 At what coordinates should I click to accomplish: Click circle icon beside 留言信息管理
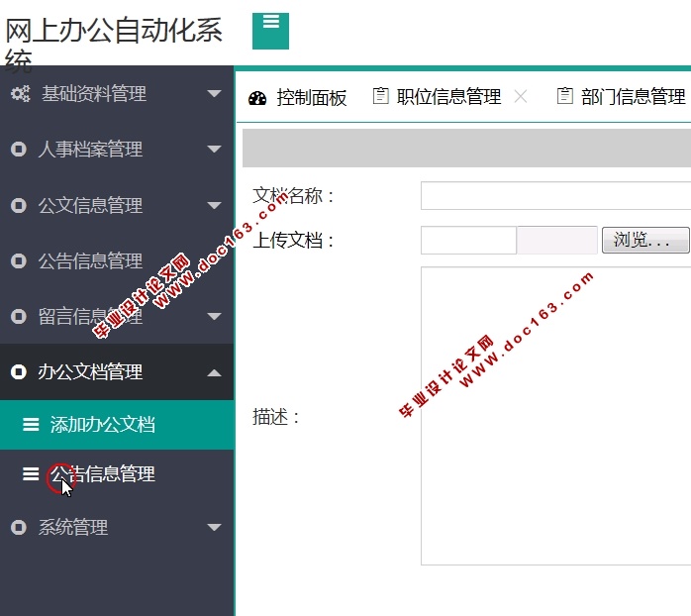coord(19,316)
